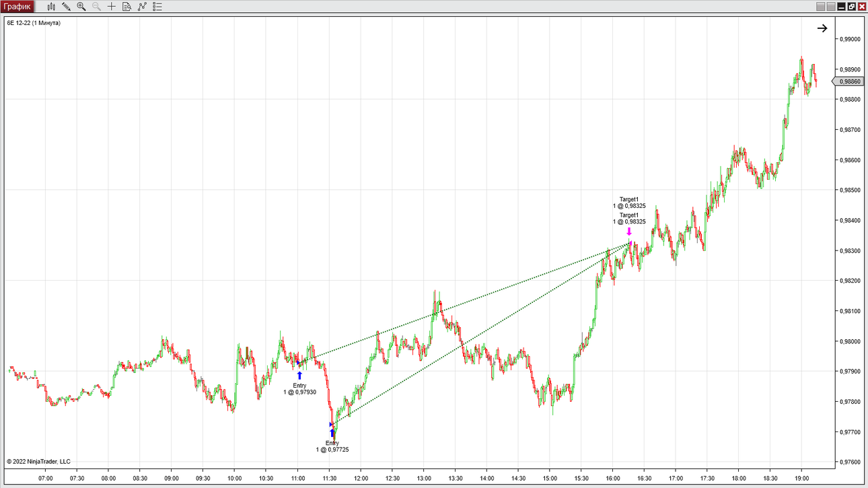Click the 14:30 time axis label
The width and height of the screenshot is (868, 488).
pos(518,479)
